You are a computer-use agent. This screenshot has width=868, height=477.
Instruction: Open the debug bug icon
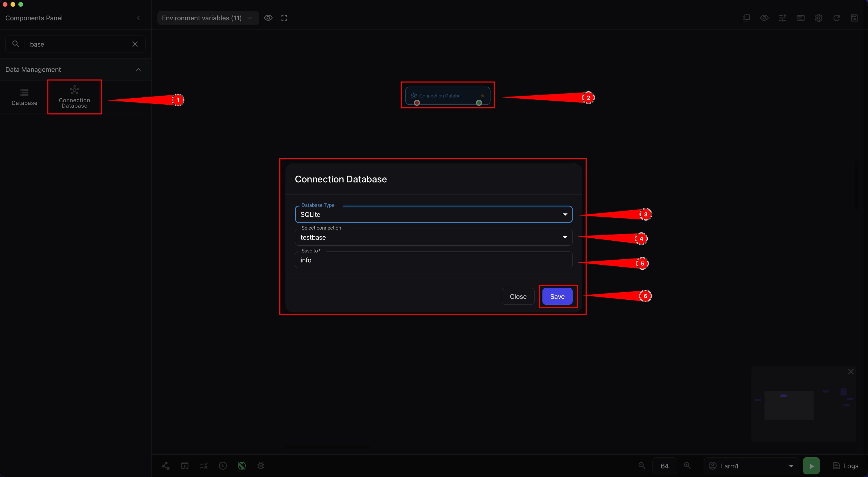(x=261, y=466)
